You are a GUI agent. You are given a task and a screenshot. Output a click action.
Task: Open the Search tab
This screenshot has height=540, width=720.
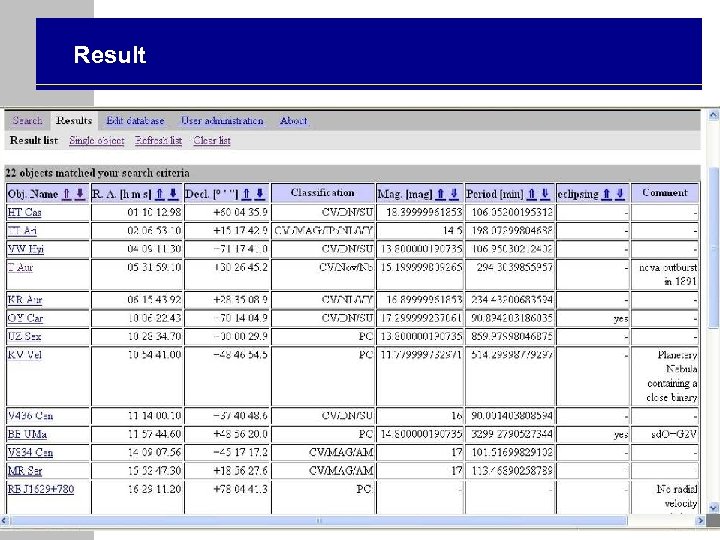tap(28, 121)
